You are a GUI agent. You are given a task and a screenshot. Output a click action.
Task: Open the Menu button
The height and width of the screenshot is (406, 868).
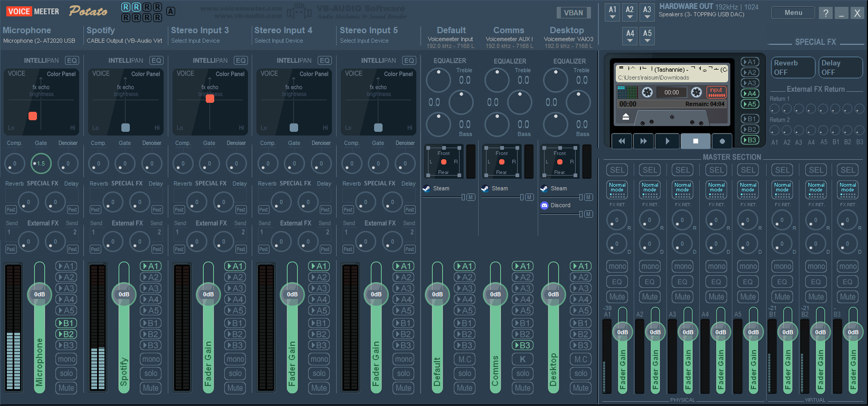click(x=793, y=13)
